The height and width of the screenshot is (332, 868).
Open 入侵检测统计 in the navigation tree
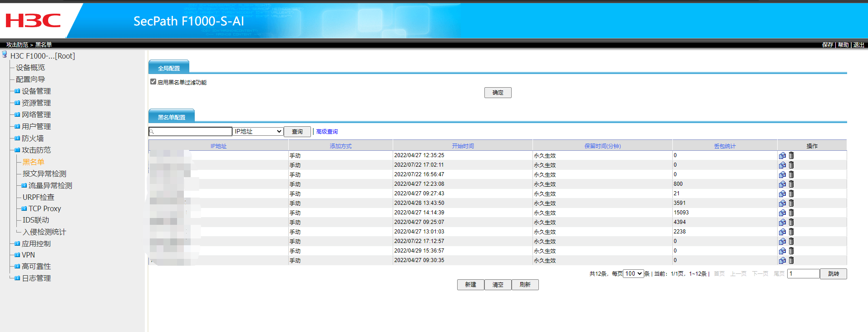coord(44,232)
